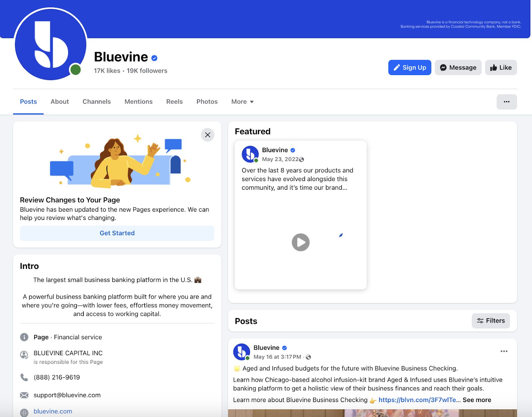532x417 pixels.
Task: Open featured post date May 23, 2022
Action: click(280, 159)
